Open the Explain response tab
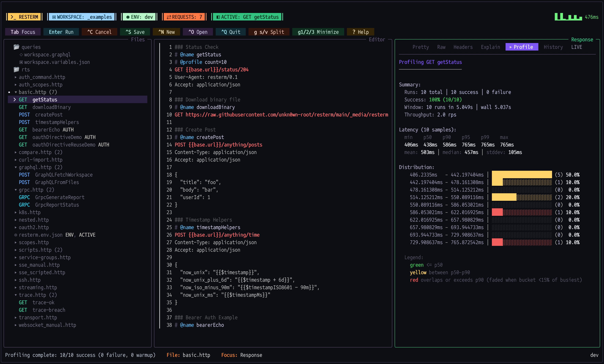Screen dimensions: 604x364 tap(490, 47)
